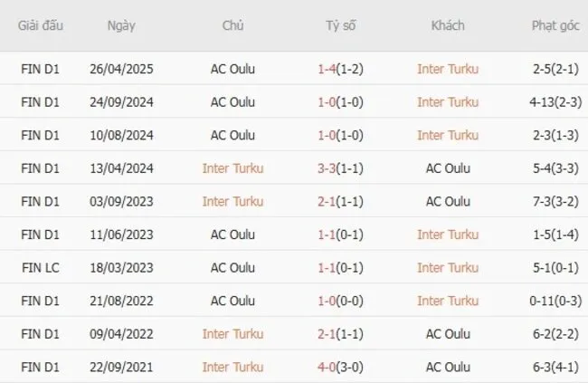
Task: Click Inter Turku home team on 09/04/2022
Action: pyautogui.click(x=232, y=334)
